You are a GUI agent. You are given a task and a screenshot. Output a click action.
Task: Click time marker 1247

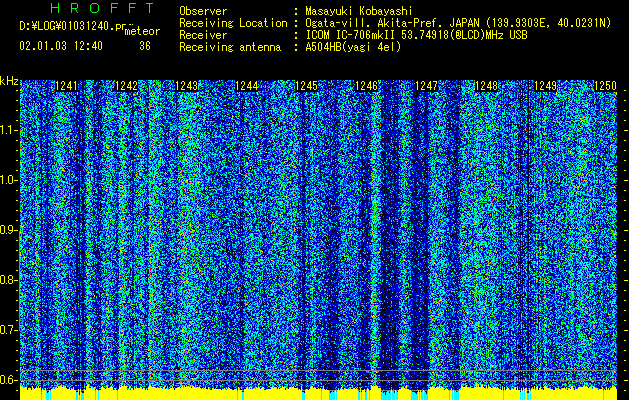[x=426, y=86]
